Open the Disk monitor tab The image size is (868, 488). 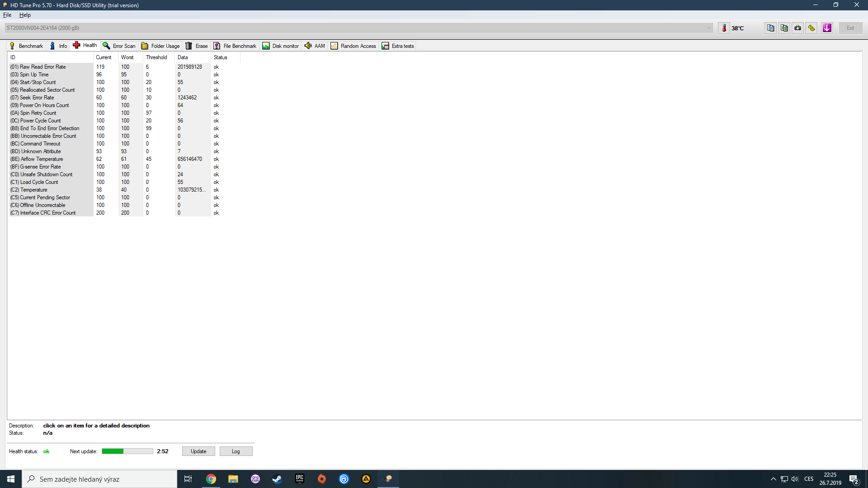[281, 46]
